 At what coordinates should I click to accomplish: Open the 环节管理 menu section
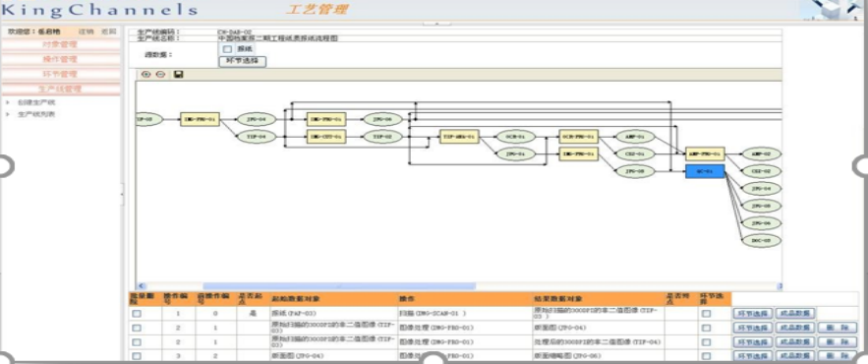(60, 74)
